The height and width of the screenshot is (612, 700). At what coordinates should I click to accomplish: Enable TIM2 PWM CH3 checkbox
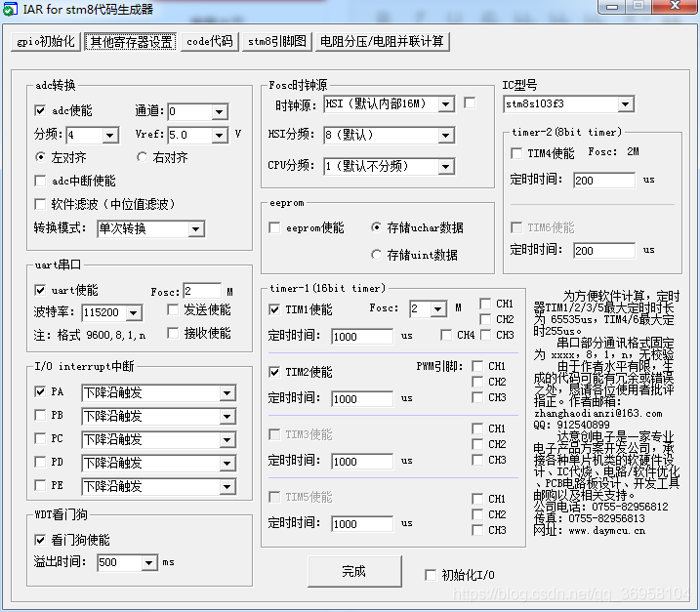pyautogui.click(x=477, y=397)
